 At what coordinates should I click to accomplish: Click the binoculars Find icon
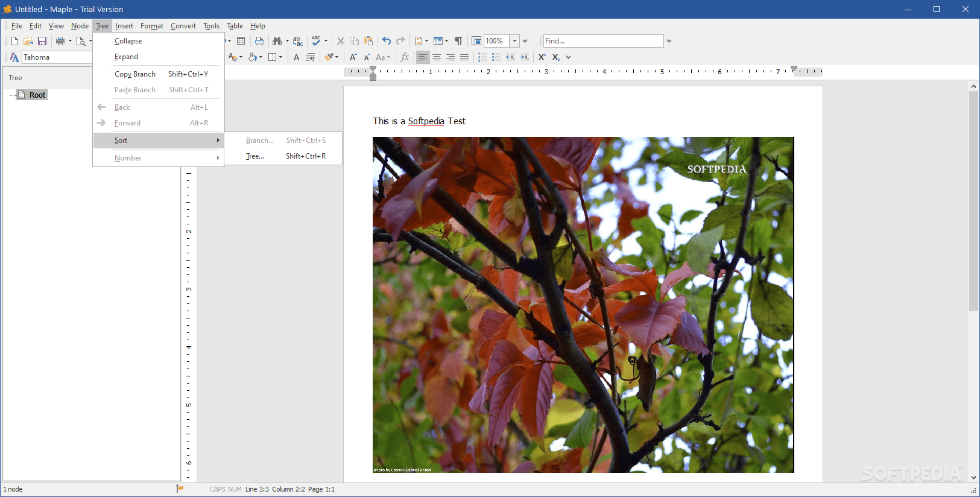pos(277,41)
